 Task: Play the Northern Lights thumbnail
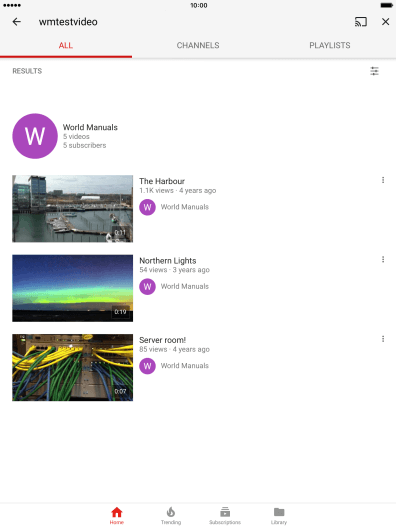click(x=73, y=288)
